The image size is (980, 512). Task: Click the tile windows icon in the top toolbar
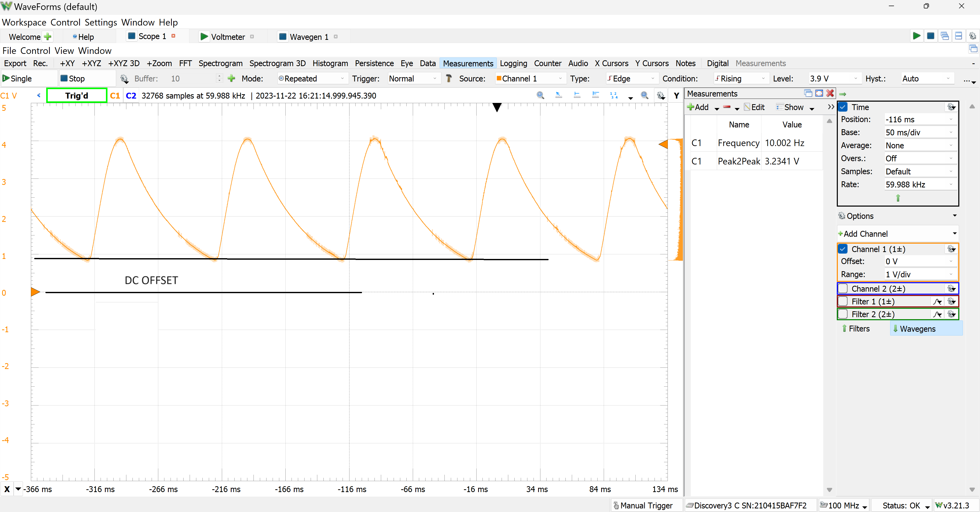[x=959, y=36]
